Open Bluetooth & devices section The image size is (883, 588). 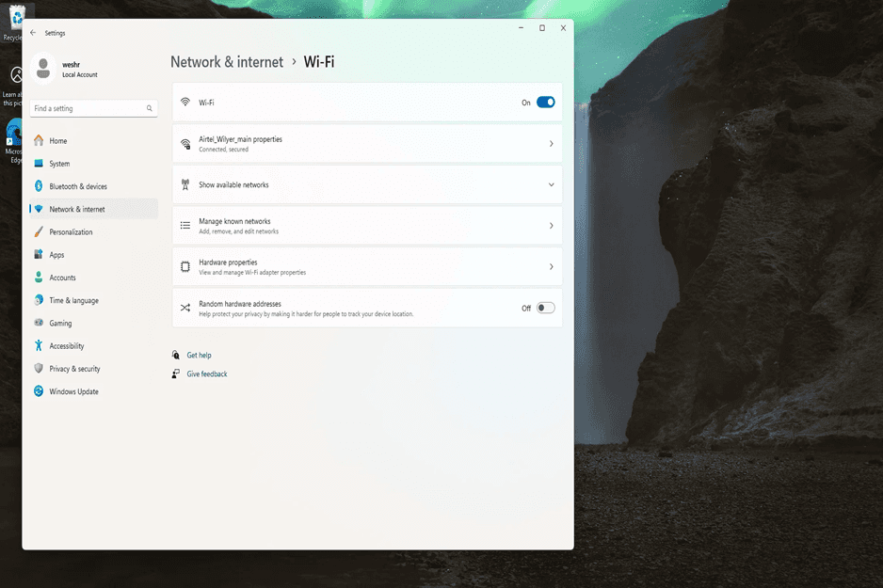(x=93, y=186)
